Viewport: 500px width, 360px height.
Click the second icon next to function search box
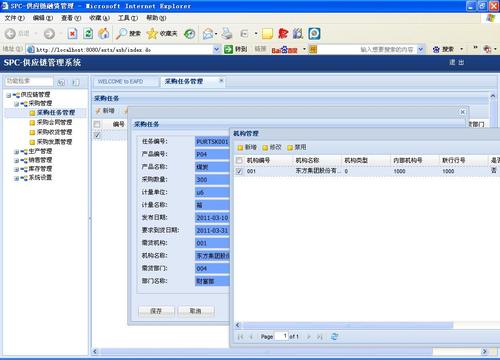(x=76, y=82)
